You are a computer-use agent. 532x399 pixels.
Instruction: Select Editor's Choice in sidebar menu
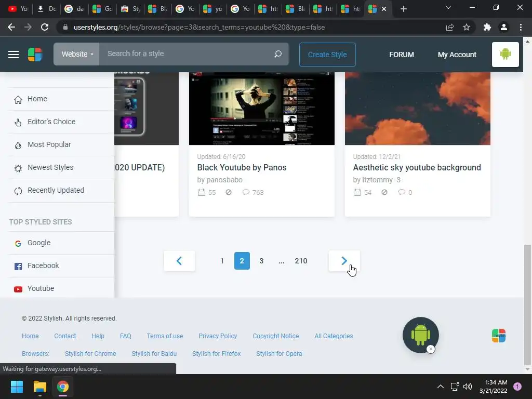(51, 122)
